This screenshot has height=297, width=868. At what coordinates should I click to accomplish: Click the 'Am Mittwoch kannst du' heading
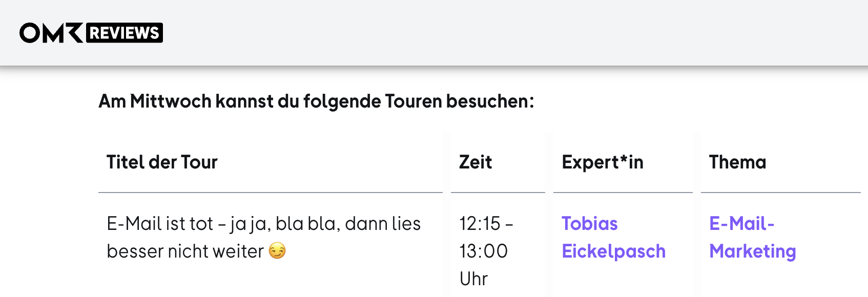click(316, 101)
